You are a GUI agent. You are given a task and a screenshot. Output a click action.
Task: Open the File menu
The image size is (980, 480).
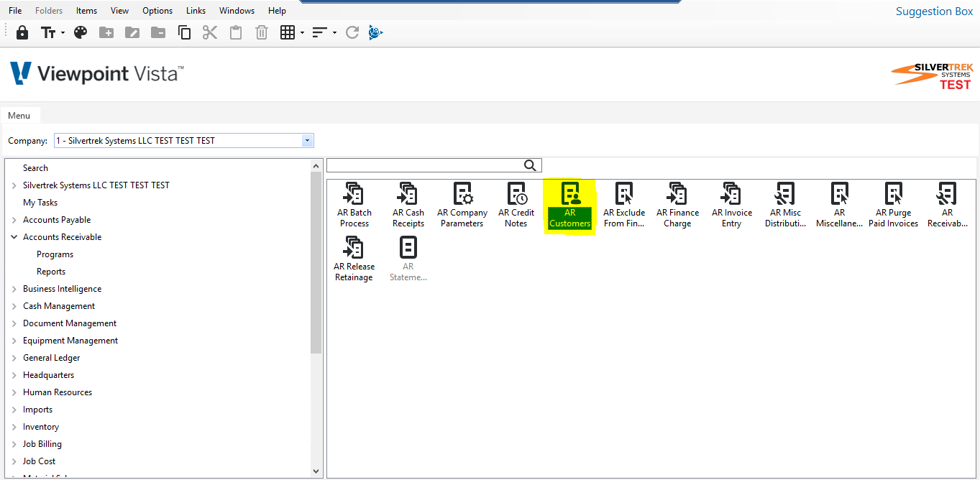[x=15, y=11]
